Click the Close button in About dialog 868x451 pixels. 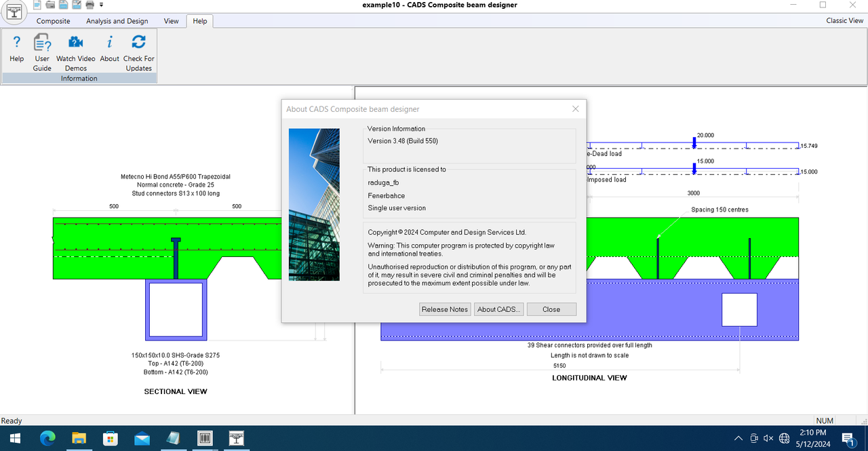click(x=551, y=309)
